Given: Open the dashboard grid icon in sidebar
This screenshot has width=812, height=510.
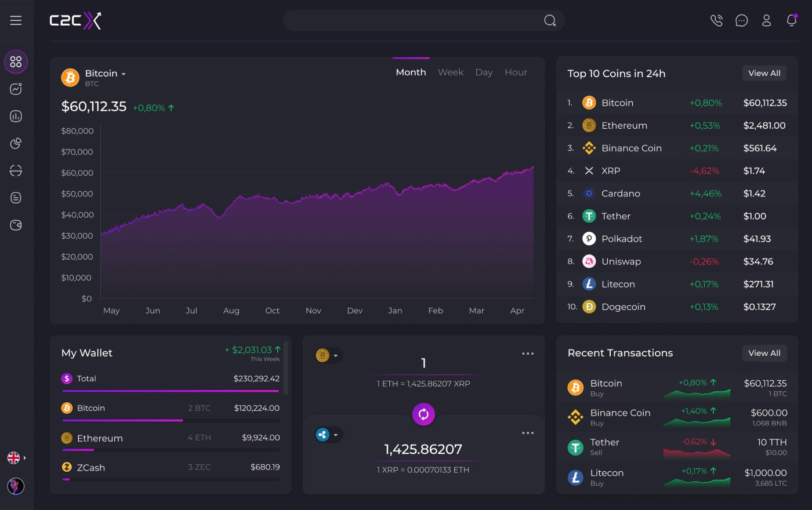Looking at the screenshot, I should [16, 61].
